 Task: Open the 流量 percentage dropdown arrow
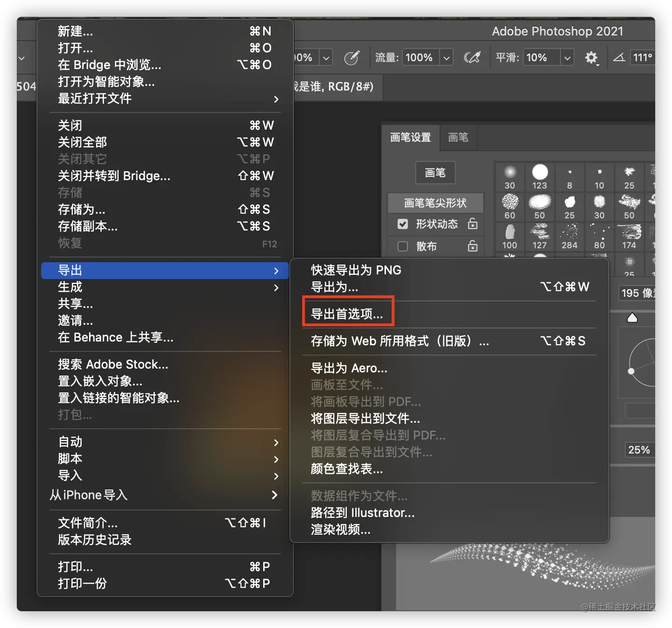447,58
